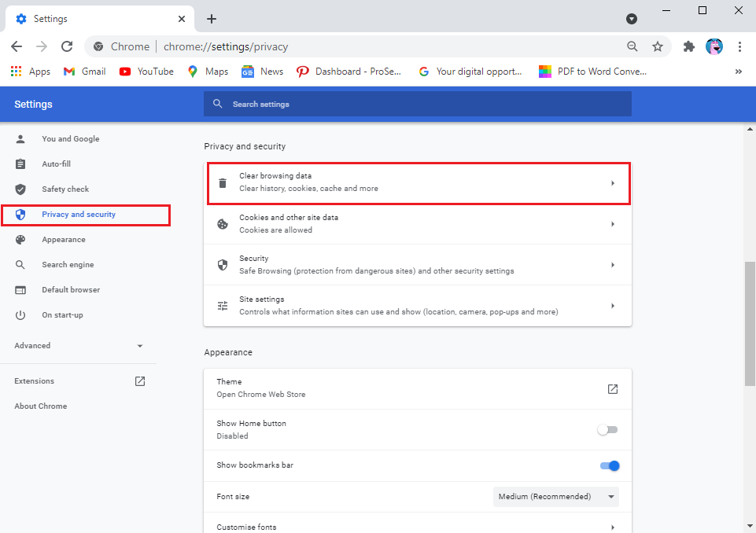Click the zoom magnifier icon in address bar
This screenshot has height=533, width=756.
point(632,46)
